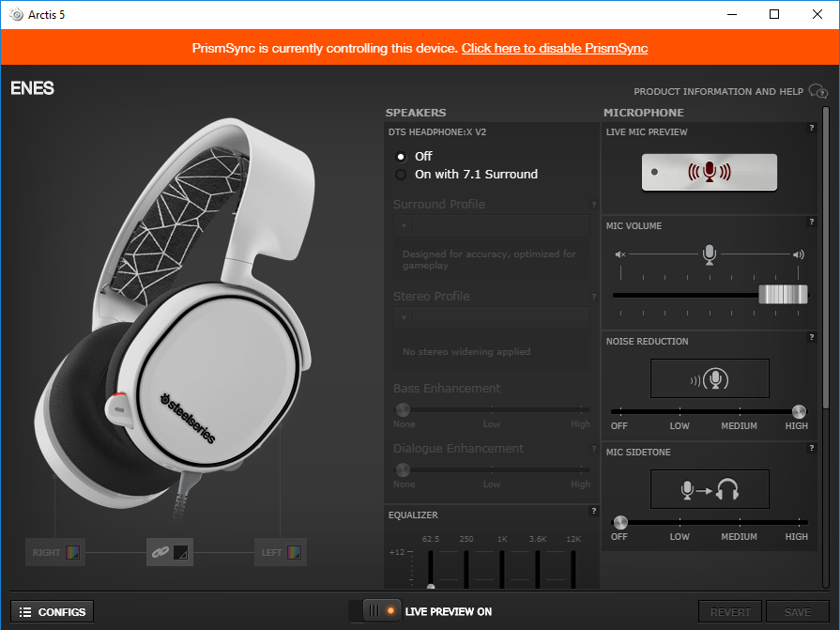Click the Right illumination zone button
Image resolution: width=840 pixels, height=630 pixels.
55,552
